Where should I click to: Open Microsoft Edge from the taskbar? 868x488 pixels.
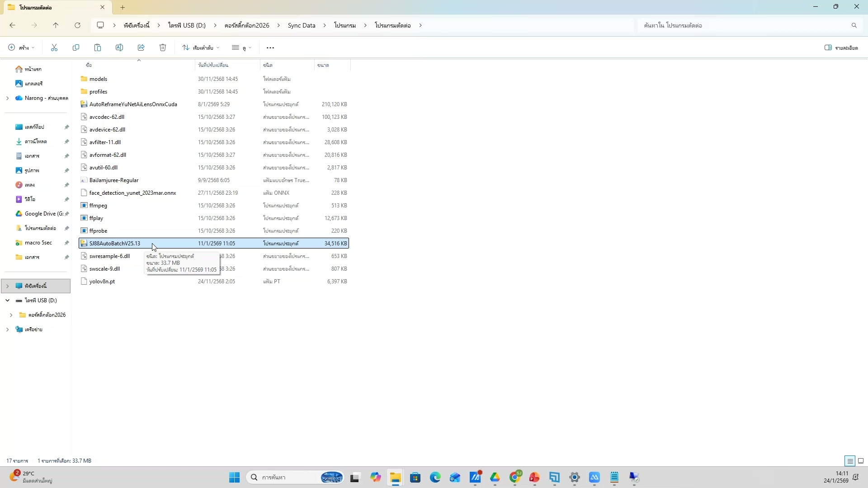click(435, 477)
